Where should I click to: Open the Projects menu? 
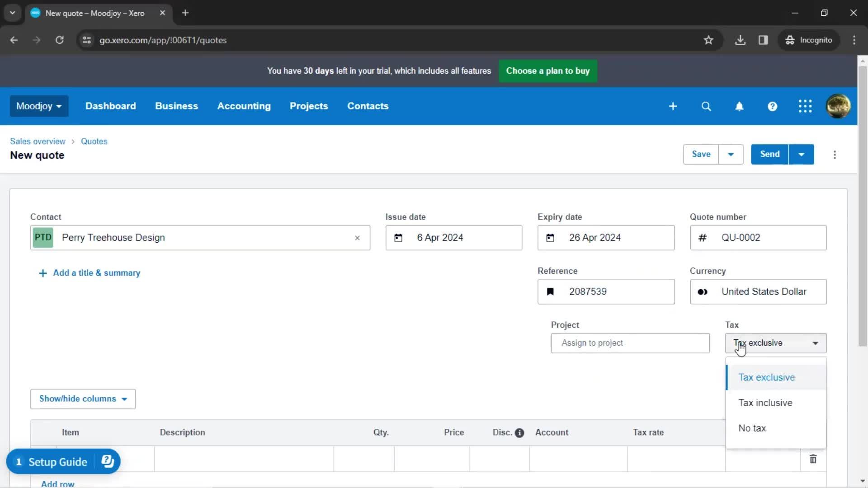click(x=309, y=106)
